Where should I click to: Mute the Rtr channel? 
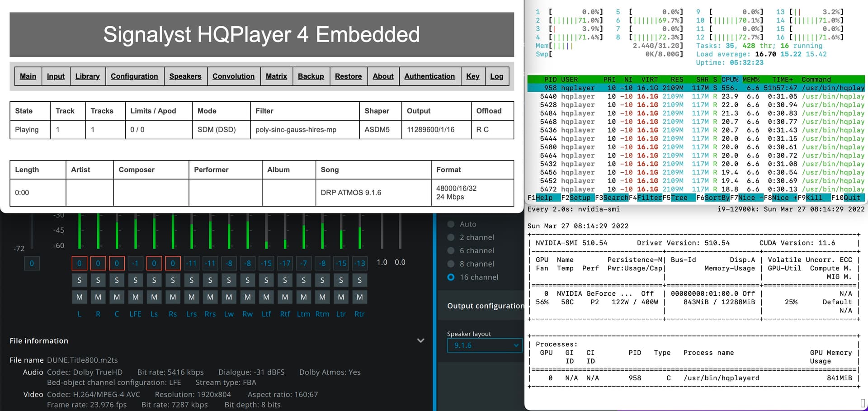(360, 297)
